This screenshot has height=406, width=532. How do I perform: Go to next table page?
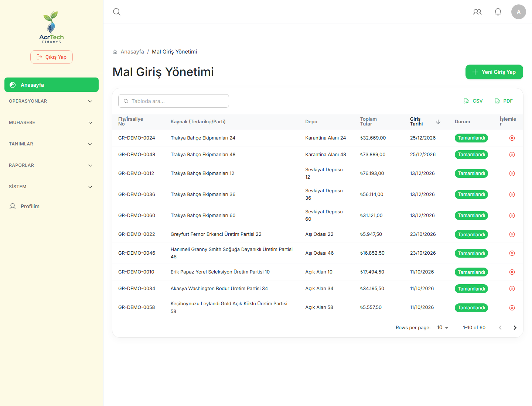[x=515, y=328]
